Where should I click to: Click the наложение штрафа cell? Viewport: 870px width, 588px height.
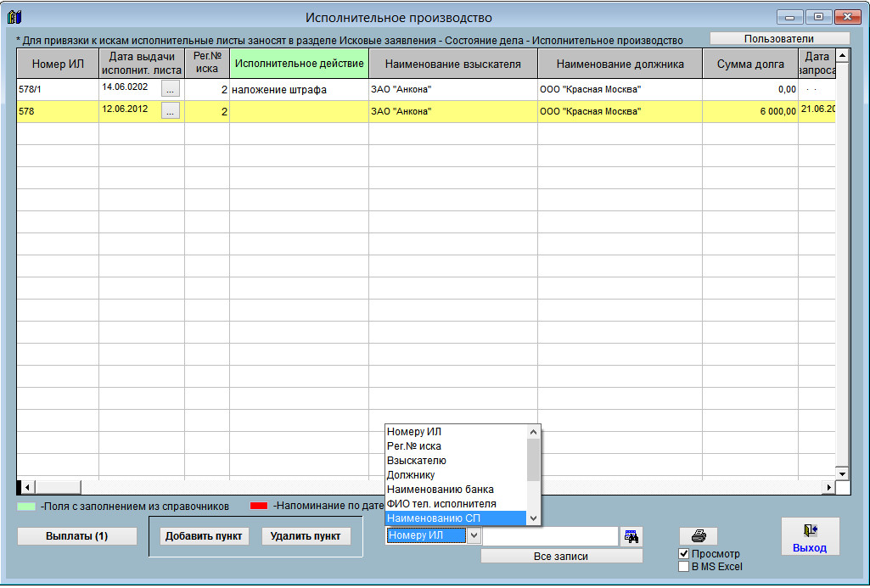tap(299, 89)
